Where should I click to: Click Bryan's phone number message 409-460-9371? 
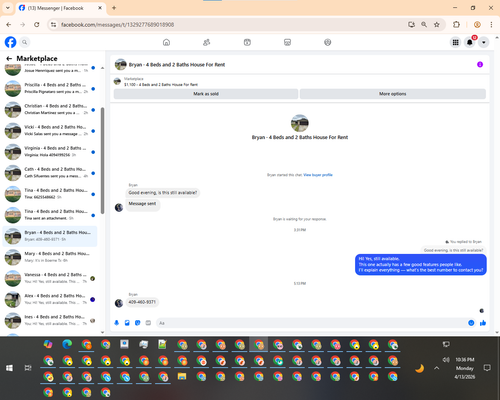[x=142, y=302]
